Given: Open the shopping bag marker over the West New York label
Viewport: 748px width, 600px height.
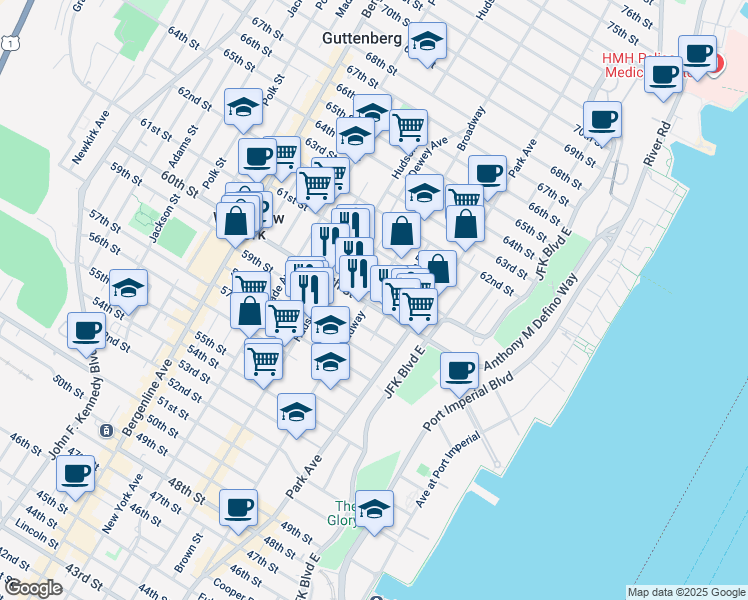Looking at the screenshot, I should point(235,222).
